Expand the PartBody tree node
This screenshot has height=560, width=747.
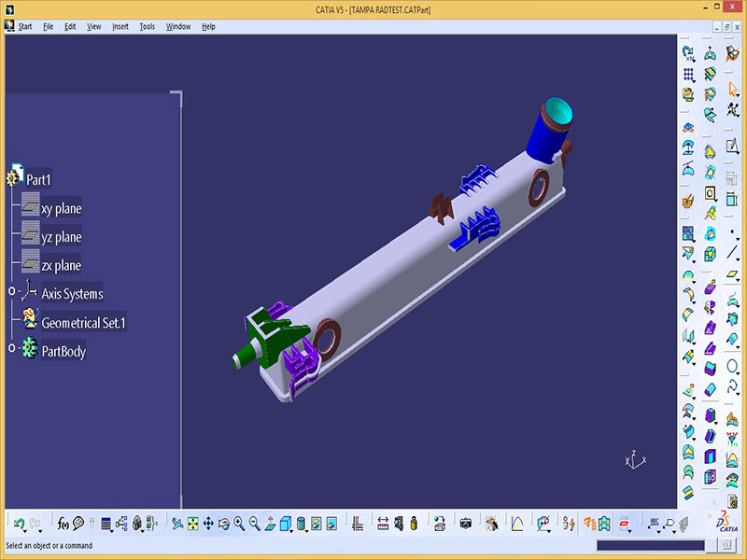tap(12, 349)
